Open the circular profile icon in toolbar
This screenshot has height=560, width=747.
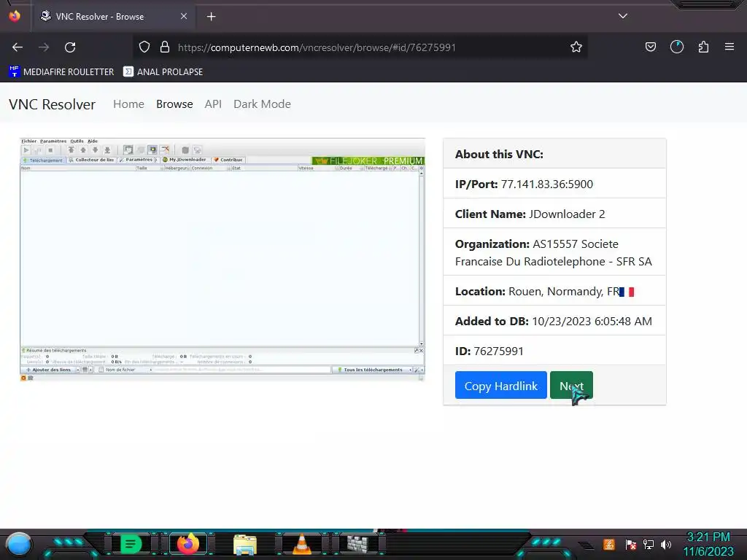click(676, 47)
